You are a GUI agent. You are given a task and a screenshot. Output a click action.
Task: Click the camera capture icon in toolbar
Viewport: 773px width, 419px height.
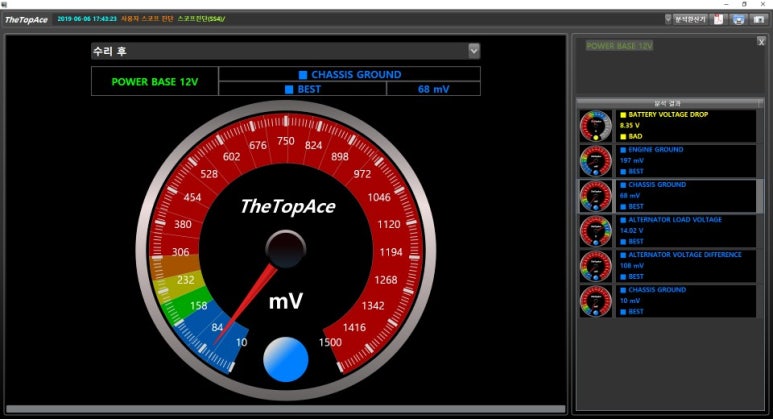(759, 19)
